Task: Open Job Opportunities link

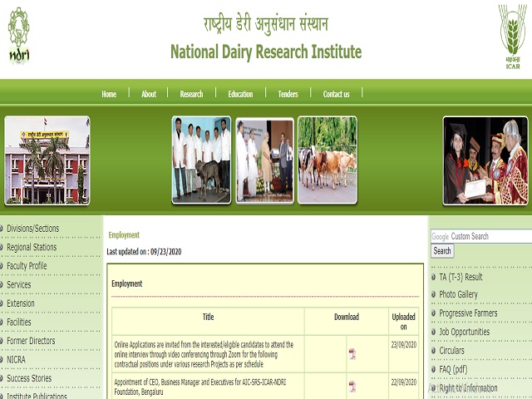Action: [464, 332]
